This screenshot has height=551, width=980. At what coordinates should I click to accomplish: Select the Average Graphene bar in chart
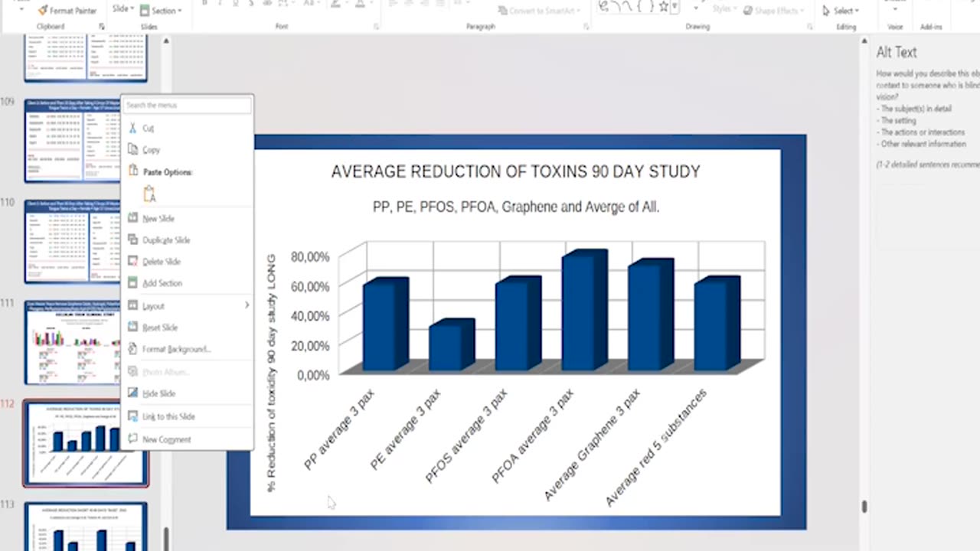(x=651, y=315)
